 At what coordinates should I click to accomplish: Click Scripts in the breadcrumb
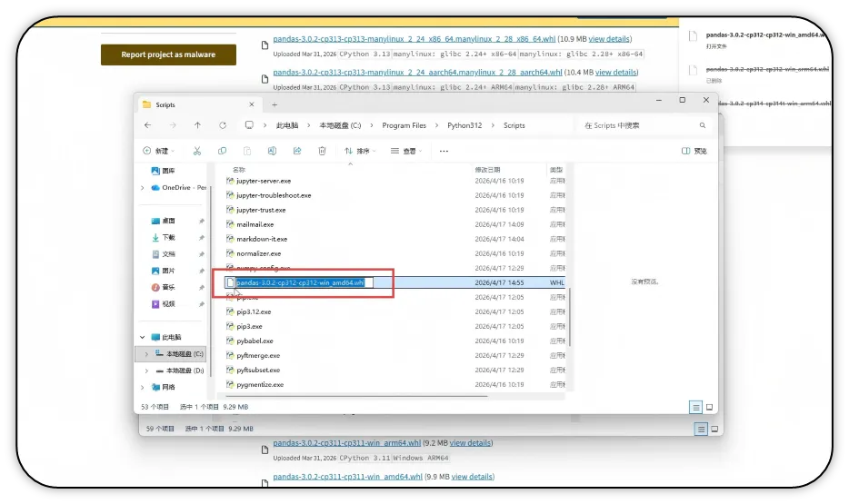point(514,125)
